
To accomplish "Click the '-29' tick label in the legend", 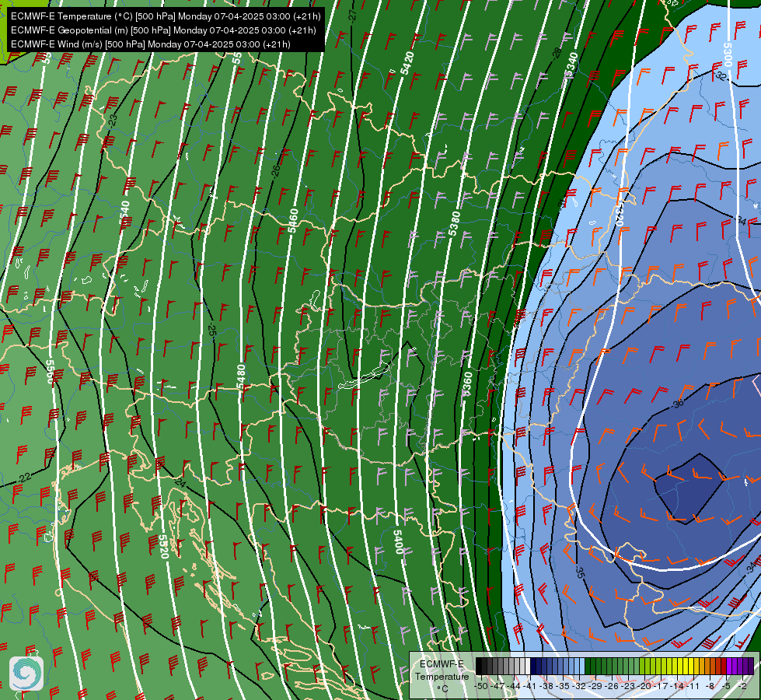I will (595, 687).
